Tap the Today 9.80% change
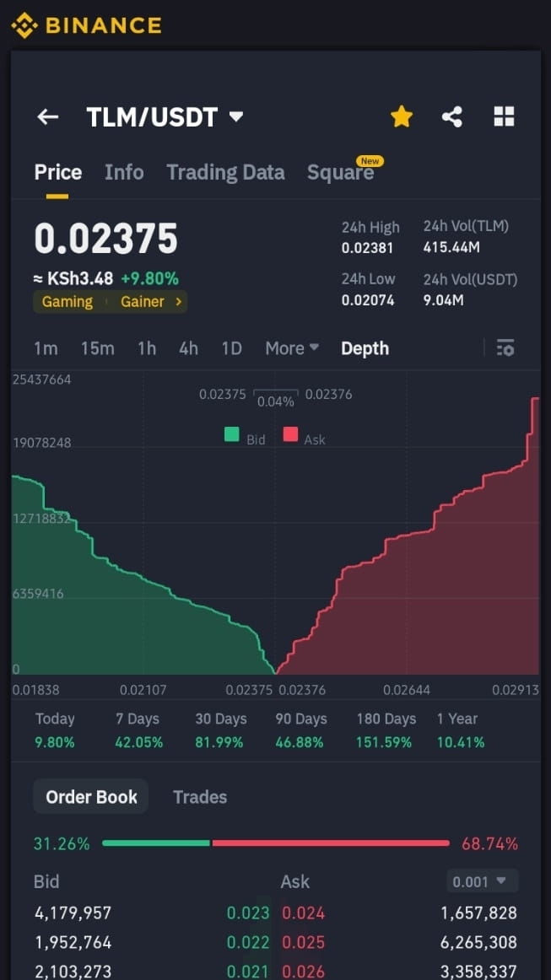The height and width of the screenshot is (980, 551). (55, 730)
